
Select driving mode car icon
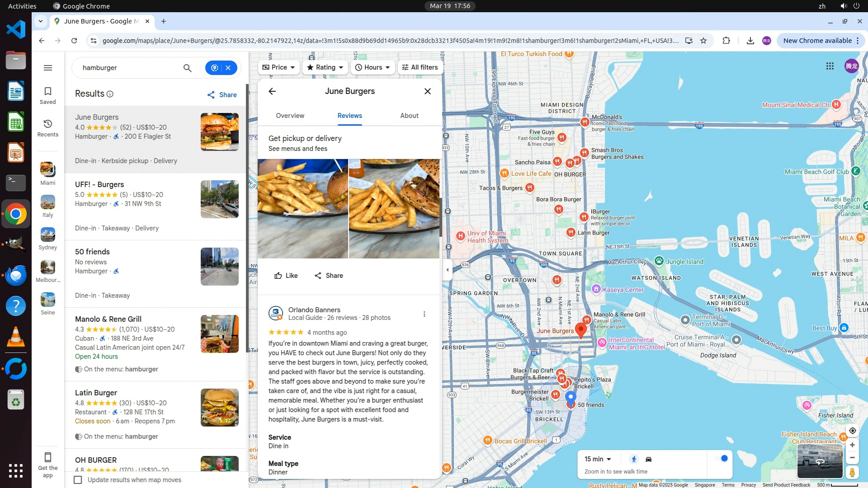pyautogui.click(x=648, y=459)
